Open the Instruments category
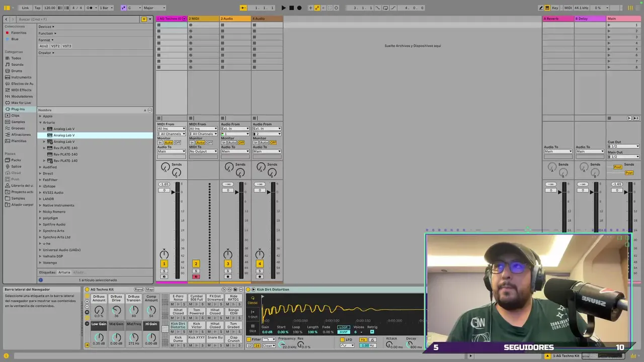This screenshot has width=644, height=362. 21,77
